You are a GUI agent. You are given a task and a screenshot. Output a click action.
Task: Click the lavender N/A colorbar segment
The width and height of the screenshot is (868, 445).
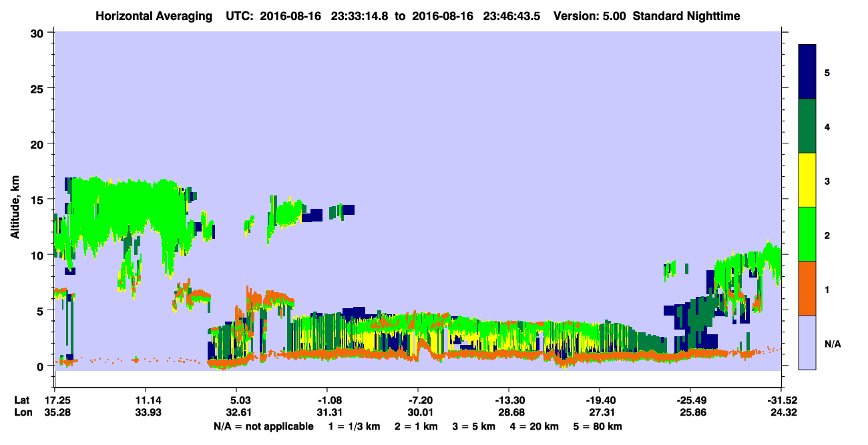[807, 342]
